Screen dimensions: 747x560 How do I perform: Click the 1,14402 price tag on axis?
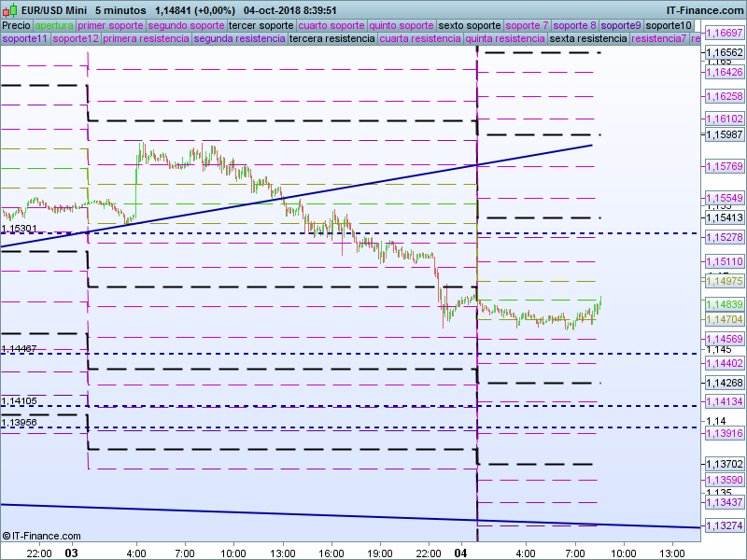coord(725,363)
